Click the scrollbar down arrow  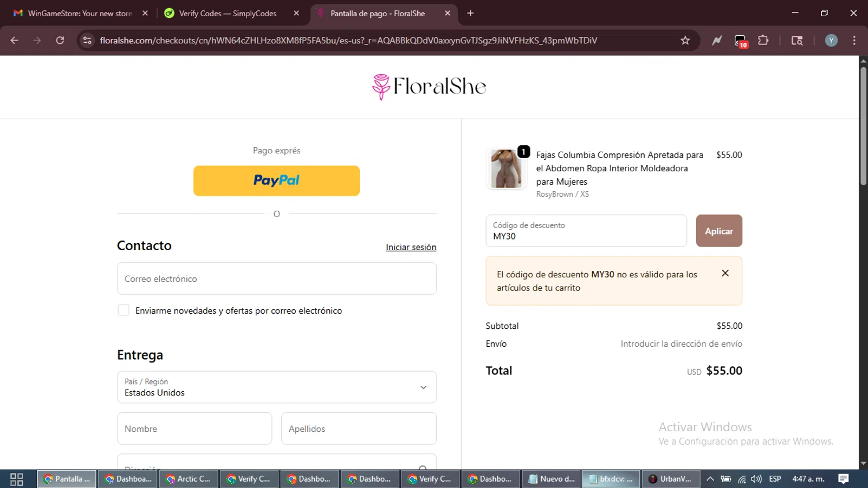coord(863,464)
